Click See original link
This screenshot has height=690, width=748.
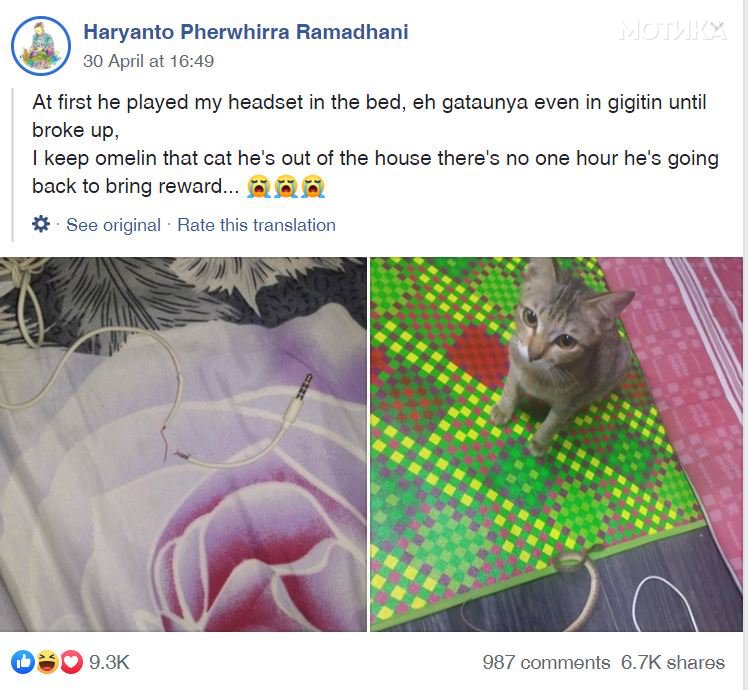pos(113,225)
